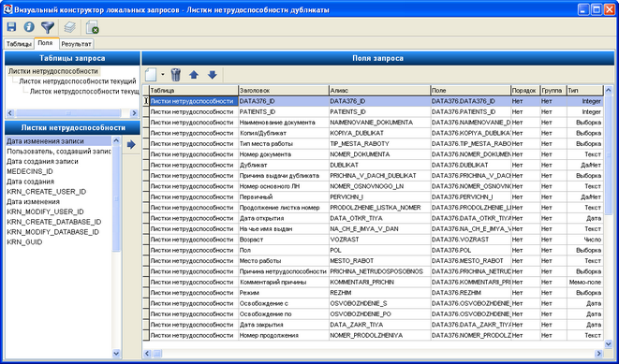Image resolution: width=619 pixels, height=364 pixels.
Task: Click the Порядок column header
Action: pos(525,91)
